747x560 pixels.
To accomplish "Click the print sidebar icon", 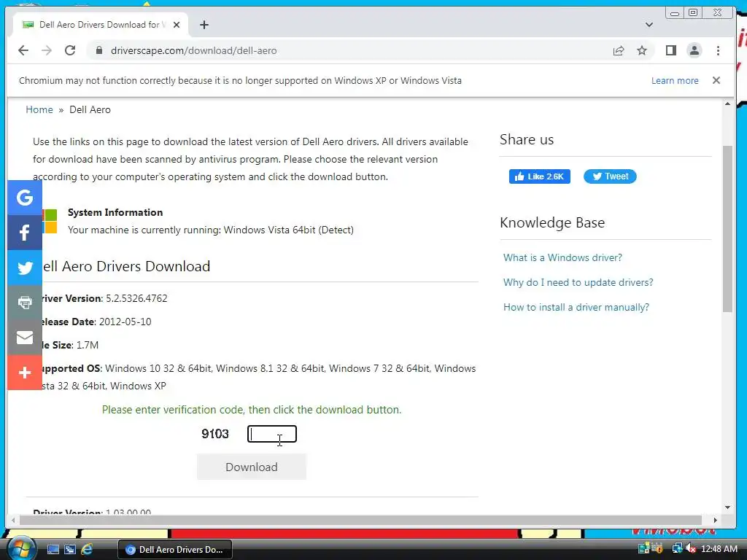I will [x=25, y=303].
